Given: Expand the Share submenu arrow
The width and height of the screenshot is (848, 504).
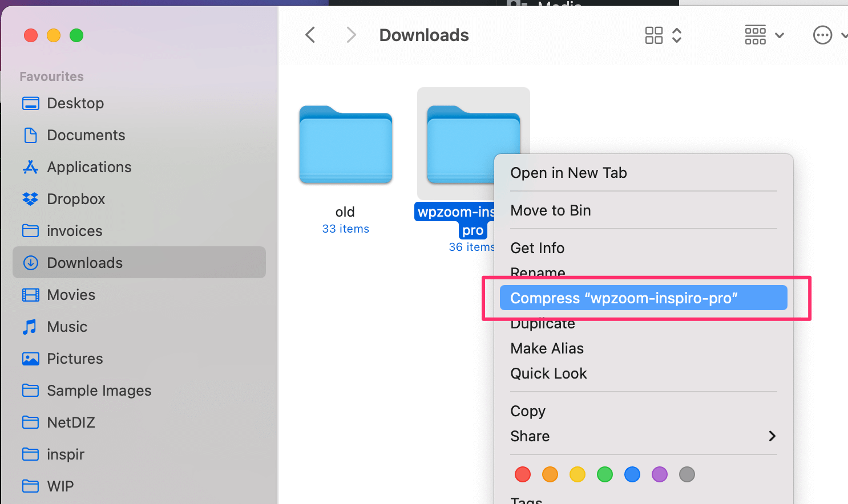Looking at the screenshot, I should pos(772,436).
